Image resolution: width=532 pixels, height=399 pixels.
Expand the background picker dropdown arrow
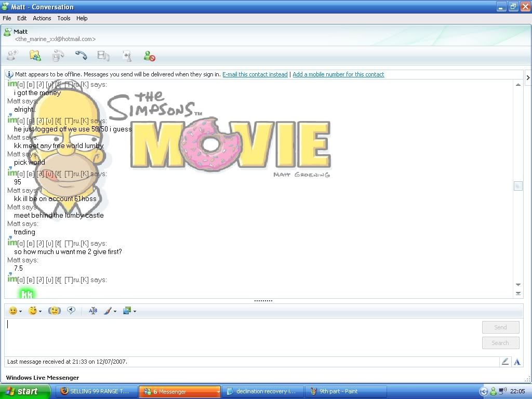coord(135,312)
